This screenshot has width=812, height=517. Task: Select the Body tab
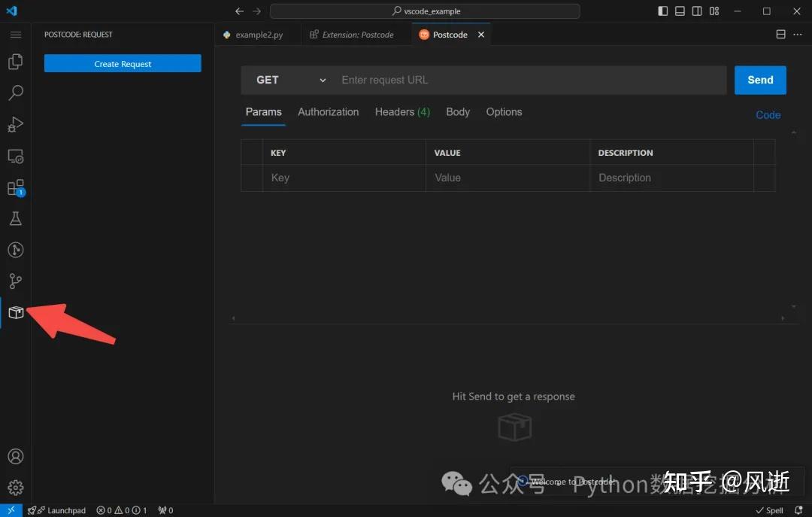(x=458, y=112)
